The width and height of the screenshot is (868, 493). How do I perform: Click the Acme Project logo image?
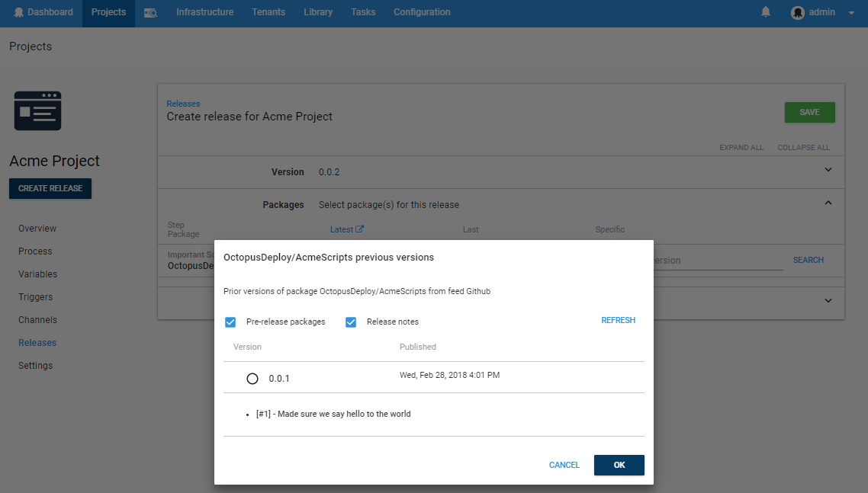click(38, 111)
